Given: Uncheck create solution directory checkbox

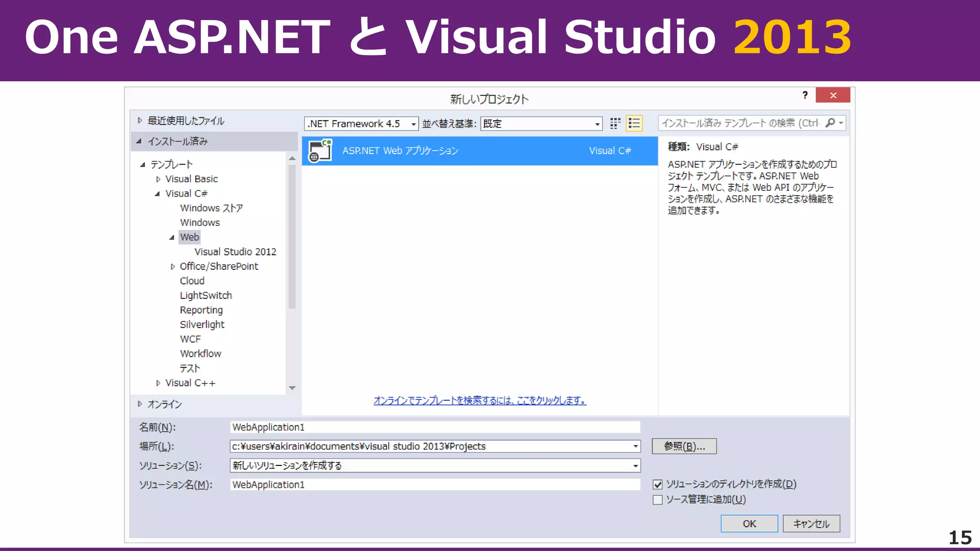Looking at the screenshot, I should click(x=657, y=485).
